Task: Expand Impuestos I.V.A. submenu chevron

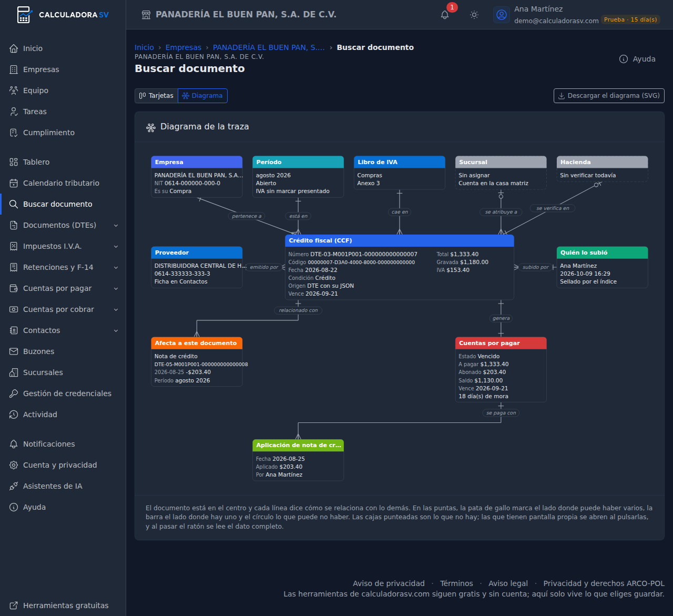Action: [x=116, y=246]
